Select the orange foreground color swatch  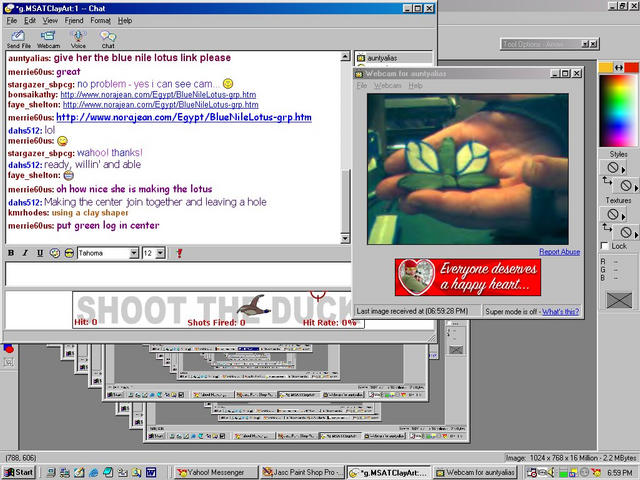tap(605, 67)
